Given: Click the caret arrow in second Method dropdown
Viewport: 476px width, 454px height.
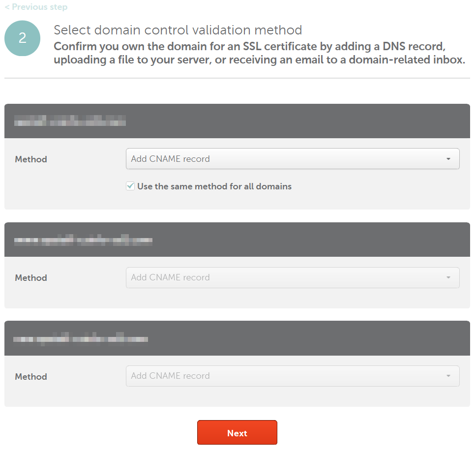Looking at the screenshot, I should pyautogui.click(x=448, y=277).
